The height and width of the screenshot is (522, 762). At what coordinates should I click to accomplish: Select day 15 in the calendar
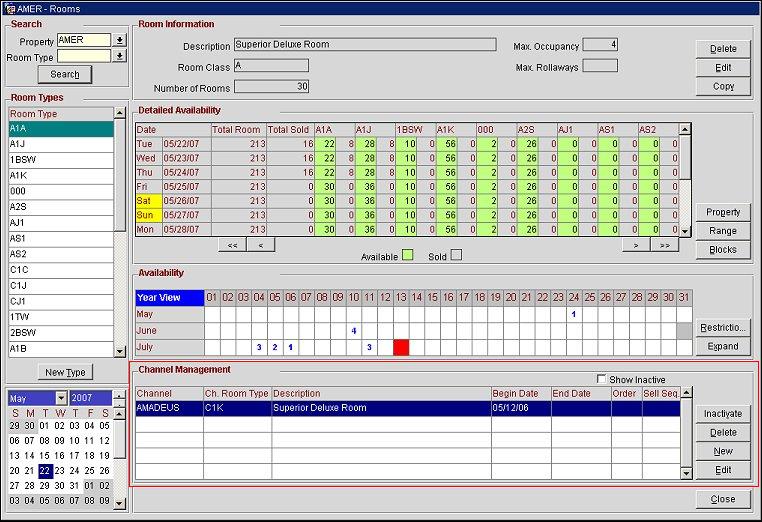(44, 455)
